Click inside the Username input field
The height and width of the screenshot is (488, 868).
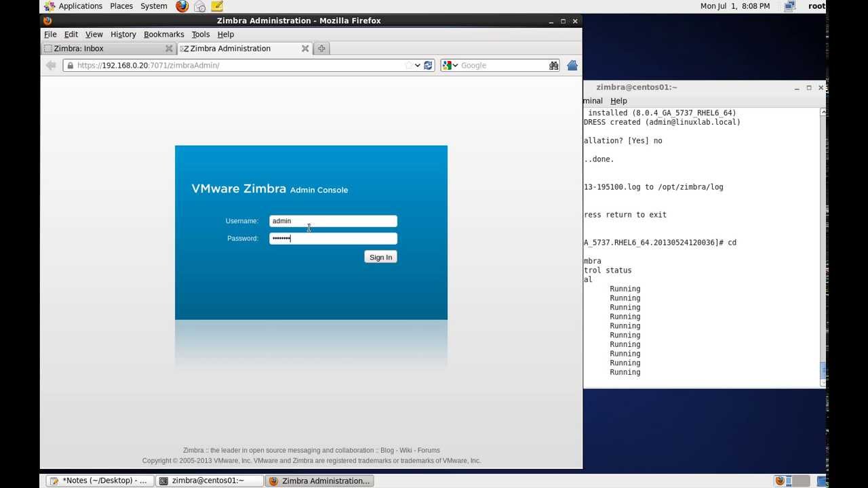click(333, 220)
